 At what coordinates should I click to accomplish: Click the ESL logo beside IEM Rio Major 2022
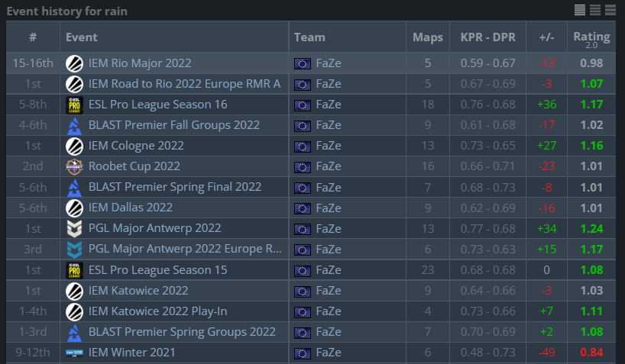click(74, 63)
